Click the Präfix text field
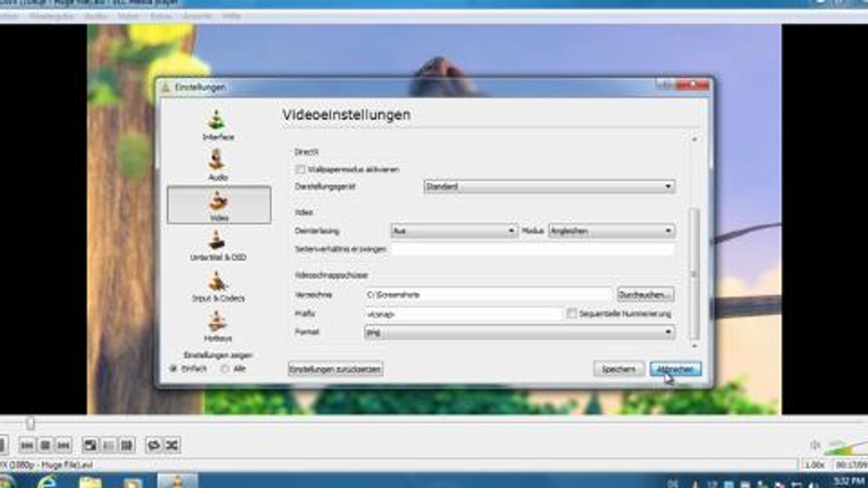This screenshot has width=868, height=488. coord(464,314)
